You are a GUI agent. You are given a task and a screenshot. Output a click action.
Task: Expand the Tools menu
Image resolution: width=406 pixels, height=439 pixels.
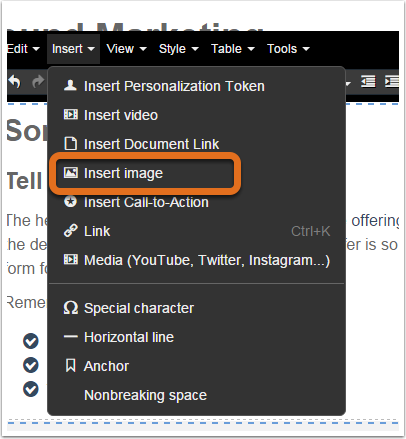click(x=288, y=49)
